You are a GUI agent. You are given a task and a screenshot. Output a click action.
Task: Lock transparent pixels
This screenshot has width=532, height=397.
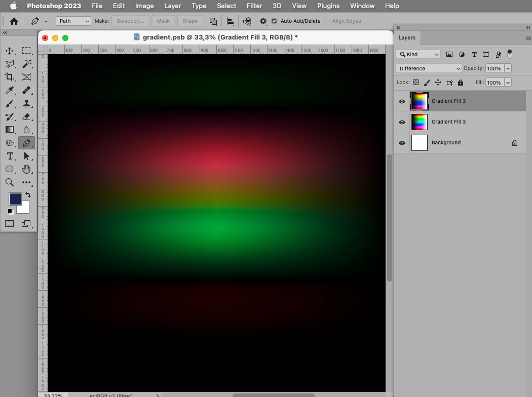tap(415, 83)
